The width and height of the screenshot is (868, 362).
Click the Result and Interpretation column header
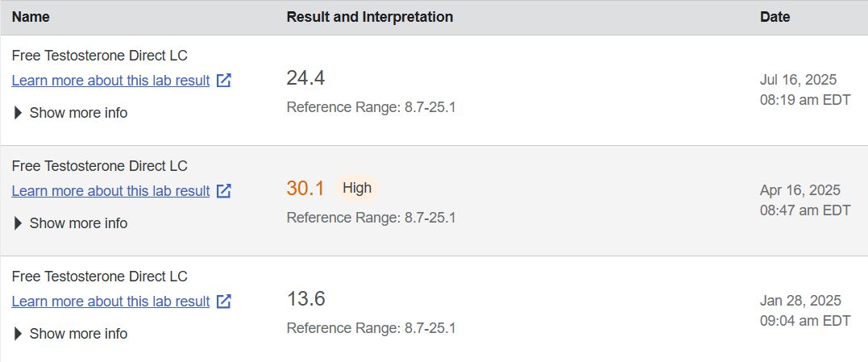coord(369,17)
